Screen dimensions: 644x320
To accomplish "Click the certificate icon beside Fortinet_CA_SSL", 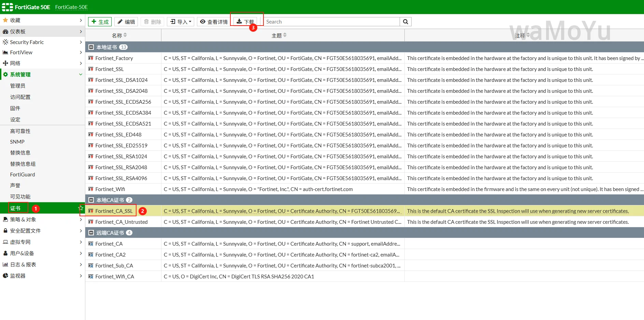I will 91,211.
